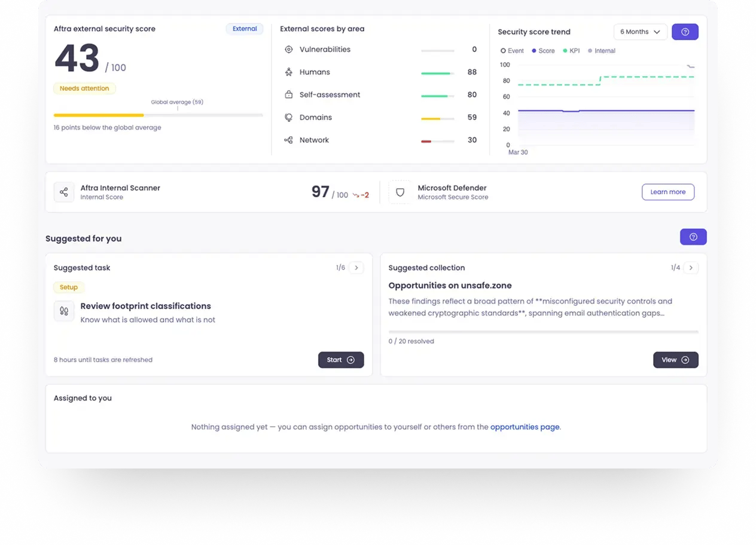The height and width of the screenshot is (545, 756).
Task: Click the Network nodes icon
Action: pyautogui.click(x=288, y=140)
